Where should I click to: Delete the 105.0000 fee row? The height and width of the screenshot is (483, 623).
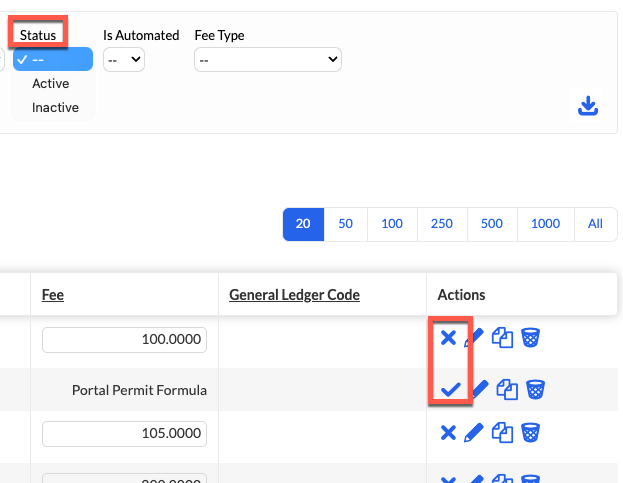coord(530,433)
